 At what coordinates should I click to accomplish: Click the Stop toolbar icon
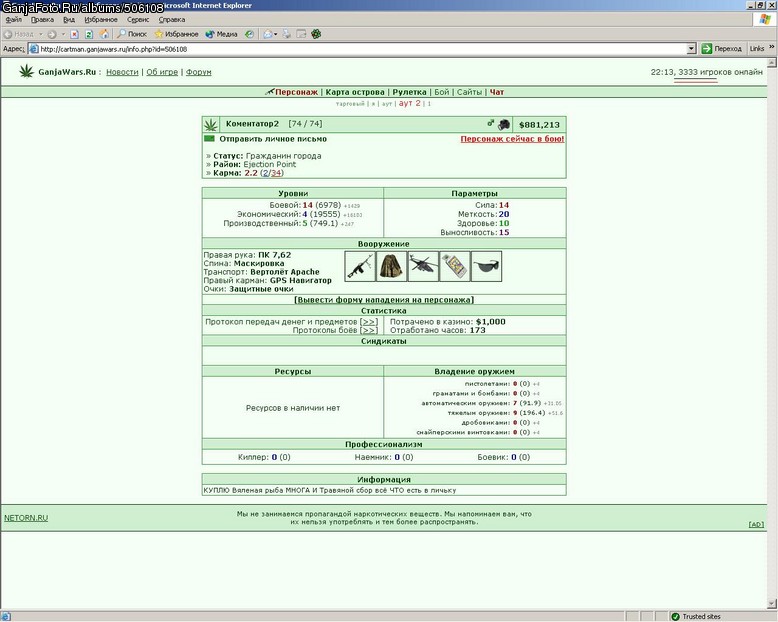point(74,34)
